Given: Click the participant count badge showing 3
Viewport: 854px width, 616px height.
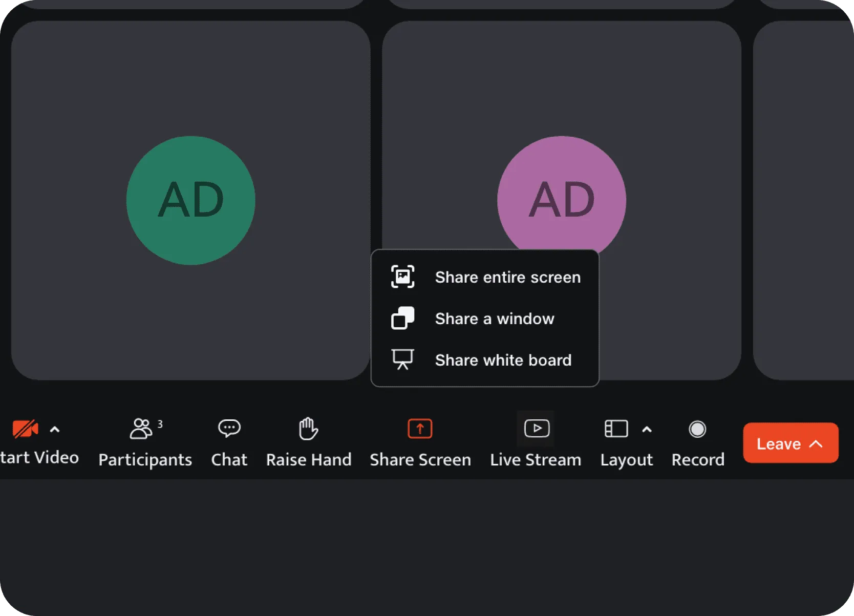Looking at the screenshot, I should click(160, 424).
